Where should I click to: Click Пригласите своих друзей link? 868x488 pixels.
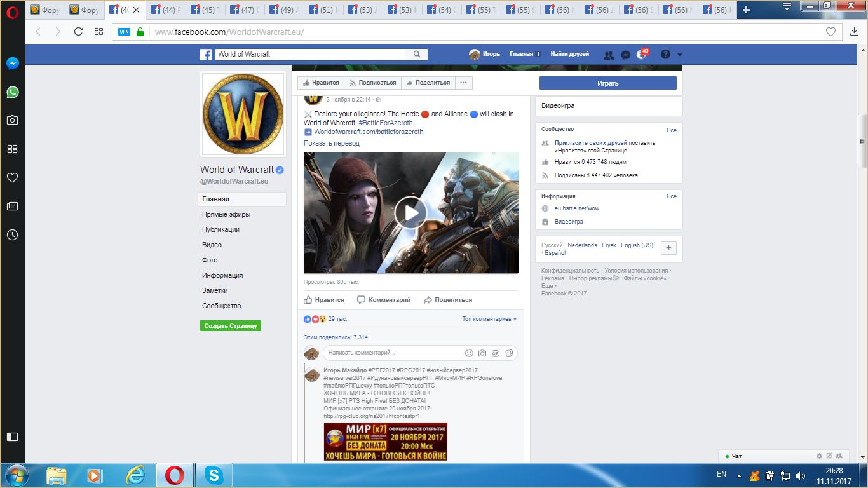point(591,143)
